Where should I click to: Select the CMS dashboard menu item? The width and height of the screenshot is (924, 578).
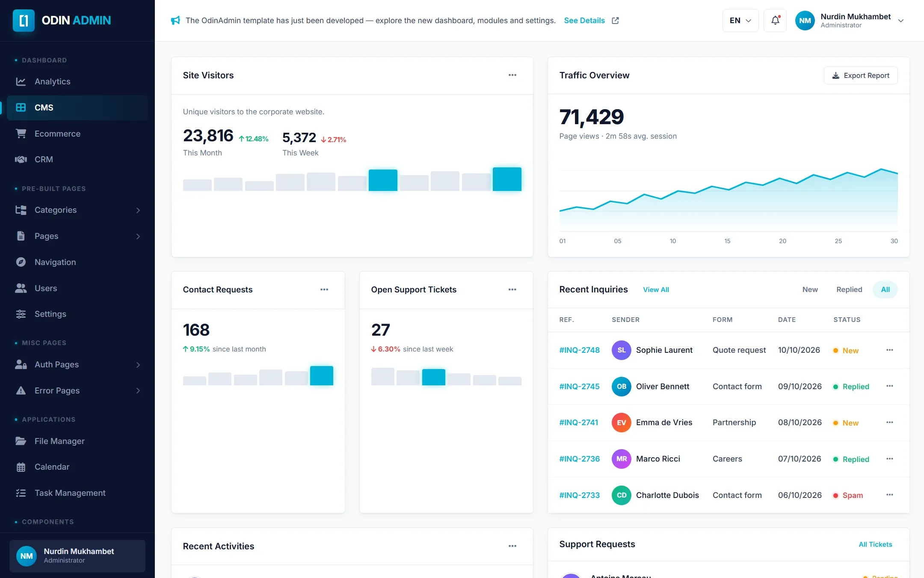77,107
